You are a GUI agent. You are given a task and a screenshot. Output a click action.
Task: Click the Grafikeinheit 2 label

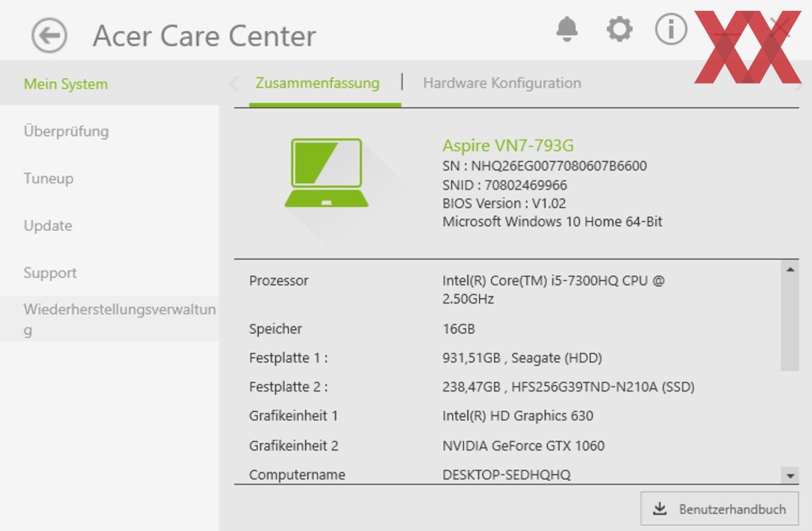click(x=294, y=446)
